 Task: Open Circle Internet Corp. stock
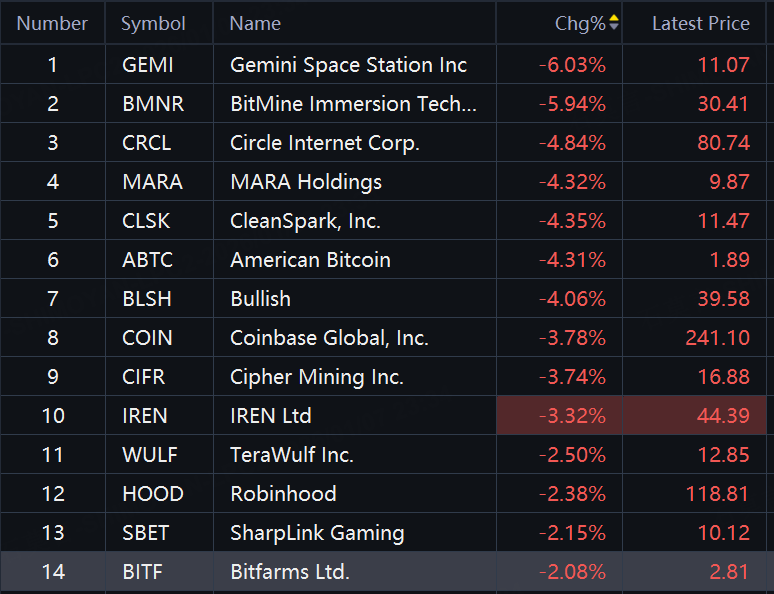pos(324,143)
